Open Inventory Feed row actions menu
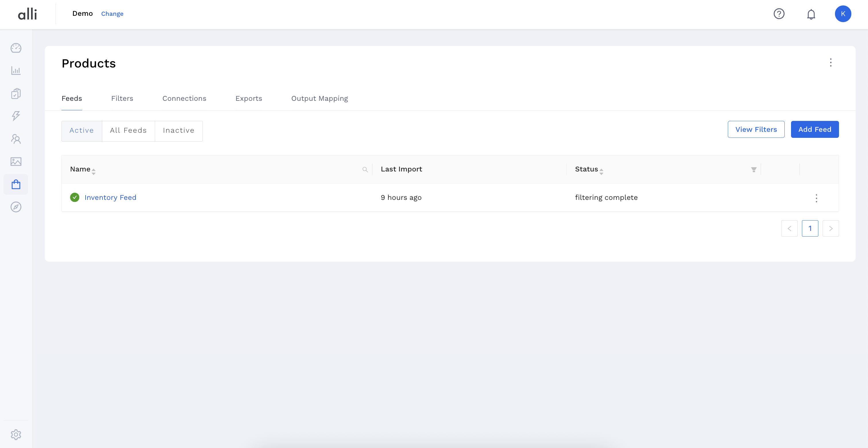The height and width of the screenshot is (448, 868). click(x=816, y=198)
